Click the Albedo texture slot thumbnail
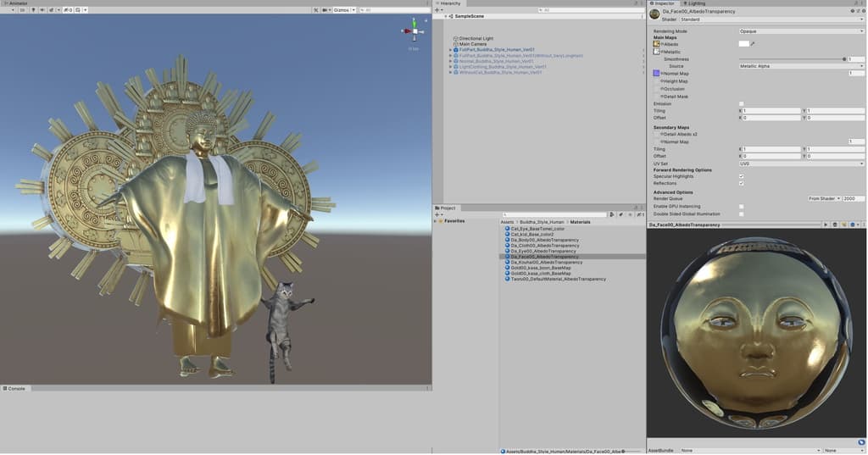Viewport: 868px width, 455px height. coord(656,44)
